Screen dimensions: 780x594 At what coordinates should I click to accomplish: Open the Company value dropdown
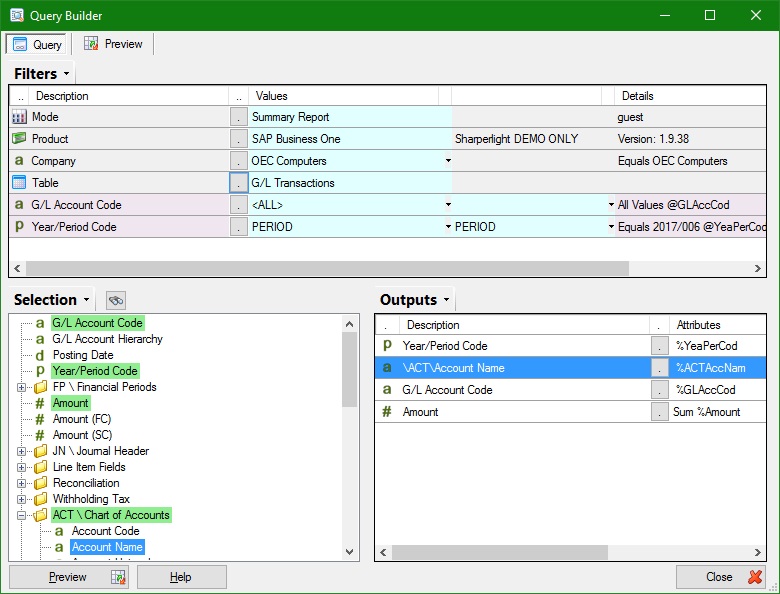[448, 161]
